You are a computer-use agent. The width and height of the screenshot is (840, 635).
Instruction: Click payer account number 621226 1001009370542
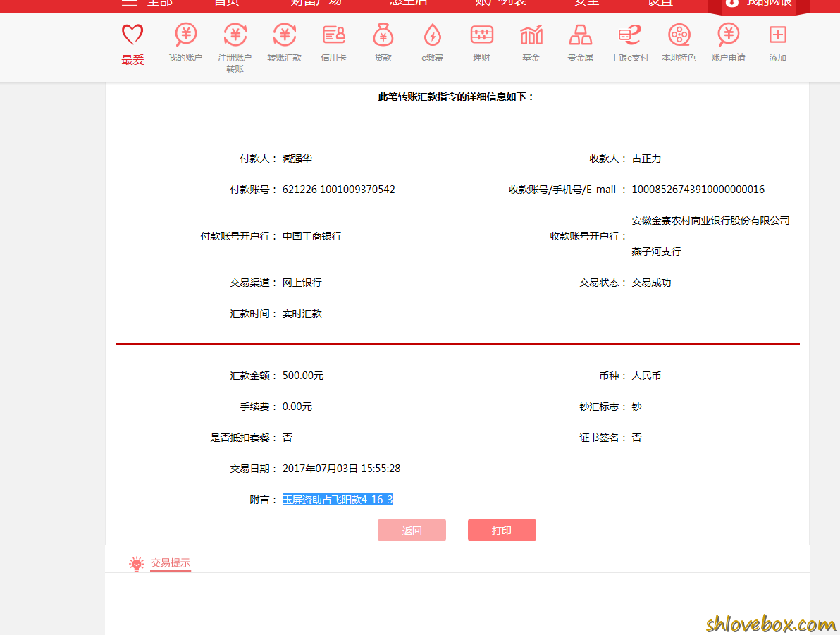tap(338, 189)
